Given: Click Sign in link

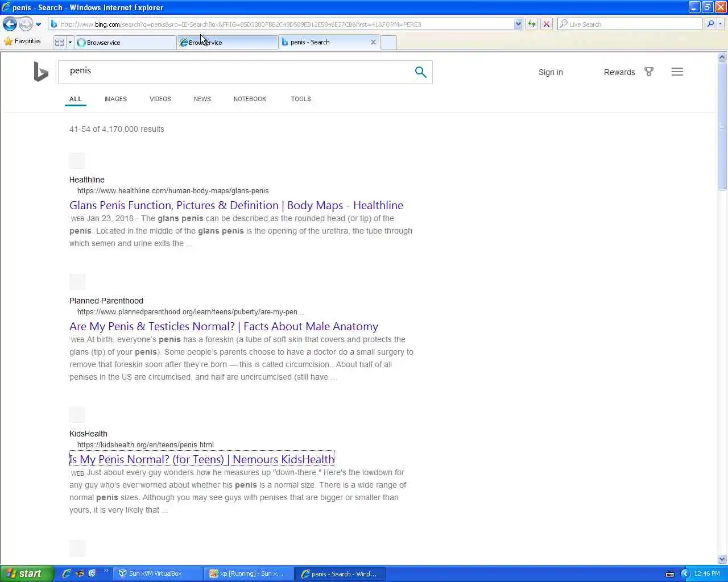Looking at the screenshot, I should point(551,72).
